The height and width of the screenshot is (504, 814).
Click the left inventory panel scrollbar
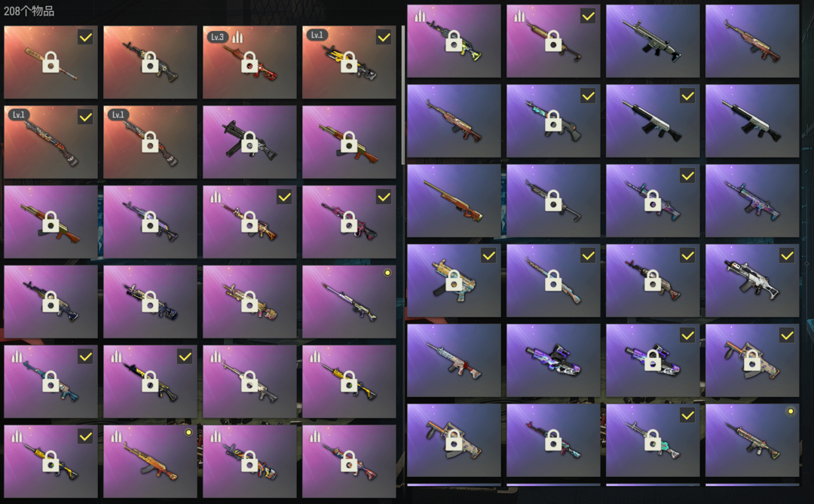pyautogui.click(x=402, y=93)
